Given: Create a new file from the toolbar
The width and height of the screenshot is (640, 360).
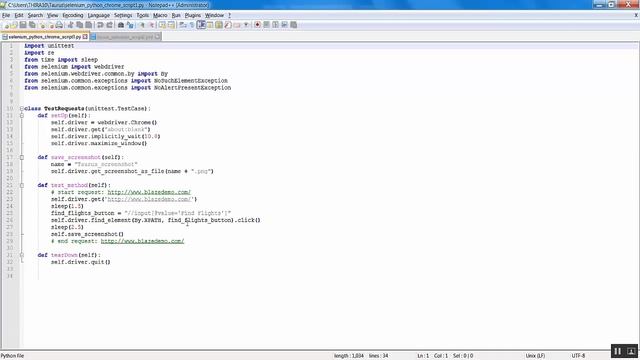Looking at the screenshot, I should pos(7,25).
